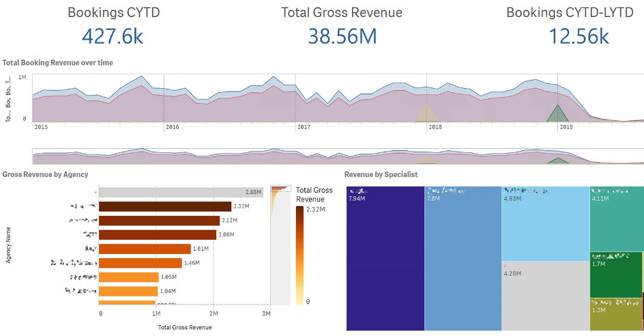Click the yellow triangle marker near 2018
Viewport: 644px width, 336px height.
click(x=426, y=114)
